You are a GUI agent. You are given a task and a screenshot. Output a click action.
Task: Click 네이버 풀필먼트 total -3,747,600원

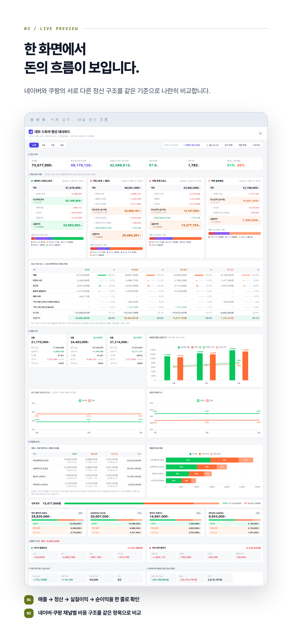click(x=134, y=548)
